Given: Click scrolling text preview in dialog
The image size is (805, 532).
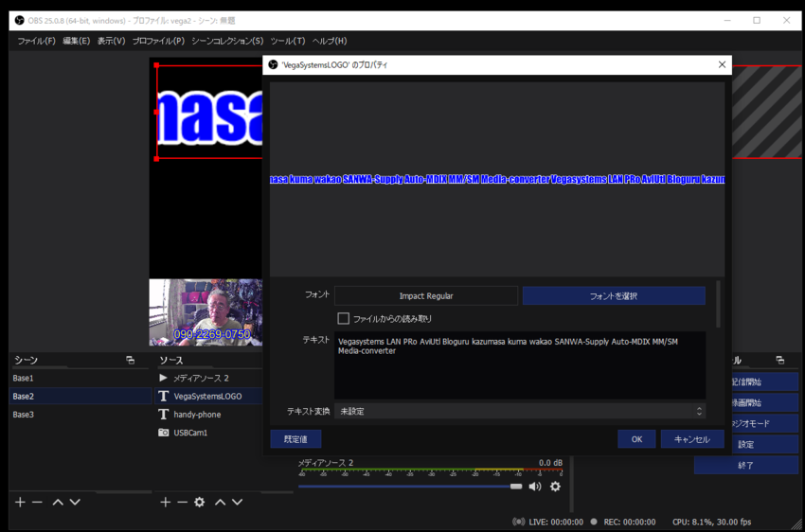Looking at the screenshot, I should (497, 179).
